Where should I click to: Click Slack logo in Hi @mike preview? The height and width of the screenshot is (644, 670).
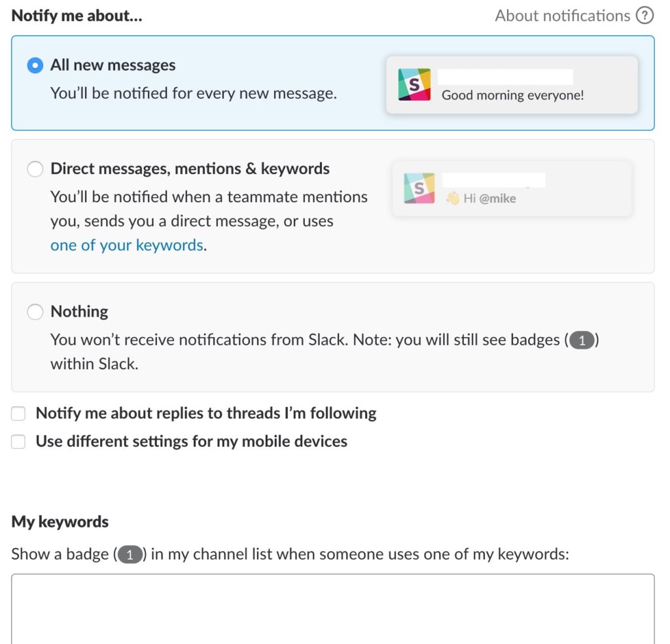(x=419, y=188)
